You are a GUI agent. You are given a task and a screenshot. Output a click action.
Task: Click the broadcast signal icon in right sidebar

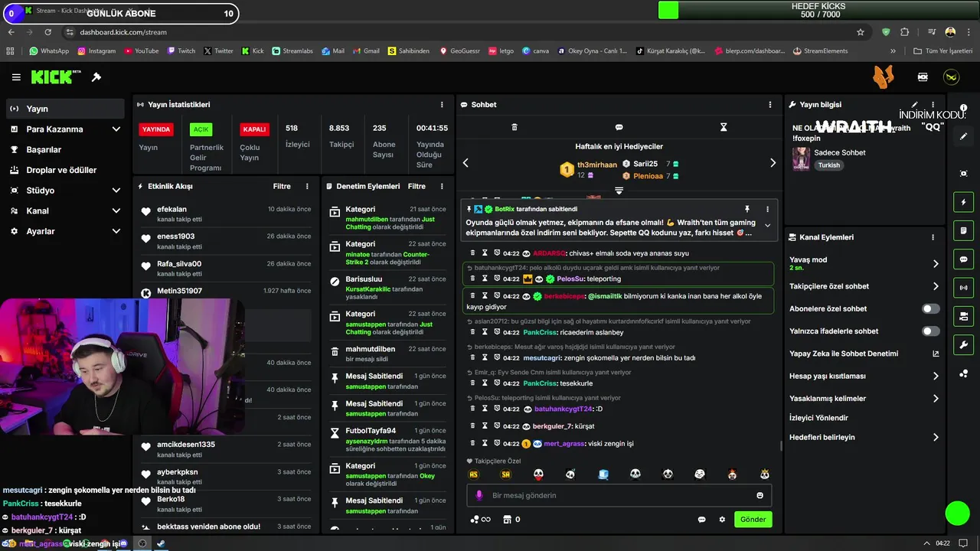[963, 288]
